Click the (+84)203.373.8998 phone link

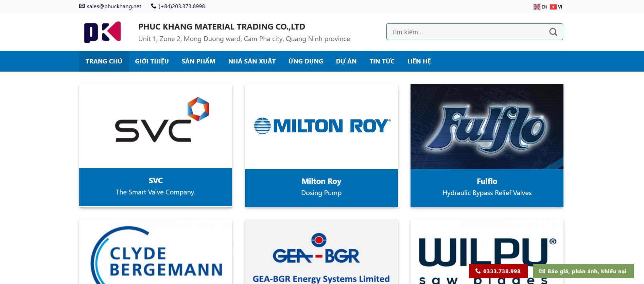pos(182,6)
